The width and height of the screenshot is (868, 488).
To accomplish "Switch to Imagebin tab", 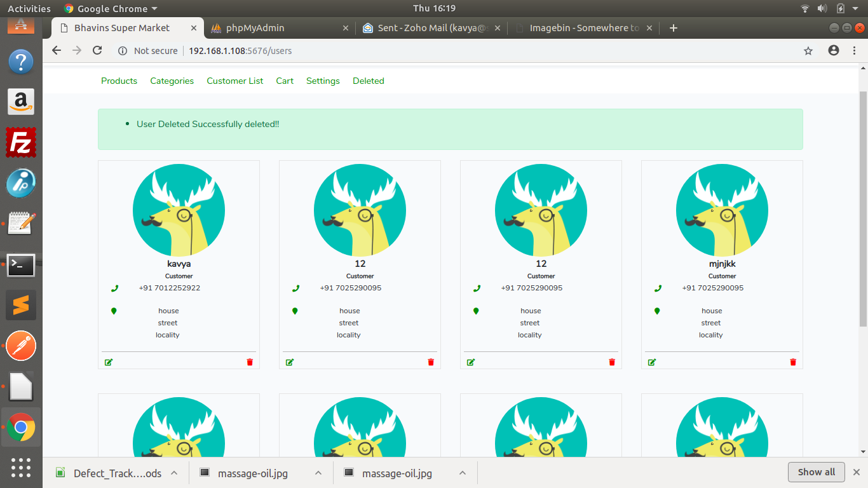I will 584,28.
